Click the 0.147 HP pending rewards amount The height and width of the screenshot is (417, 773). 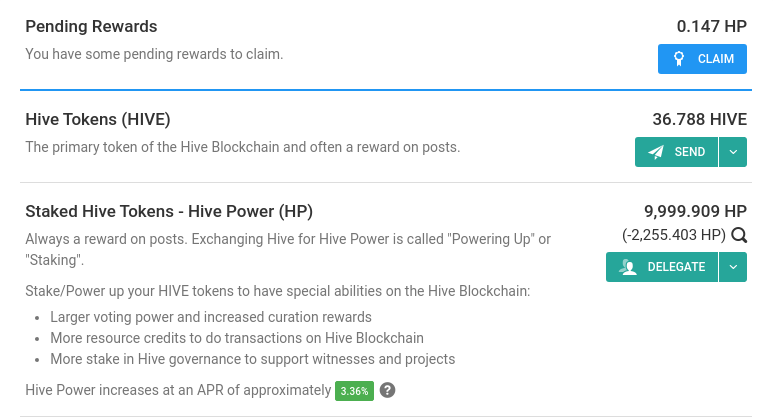[x=711, y=26]
